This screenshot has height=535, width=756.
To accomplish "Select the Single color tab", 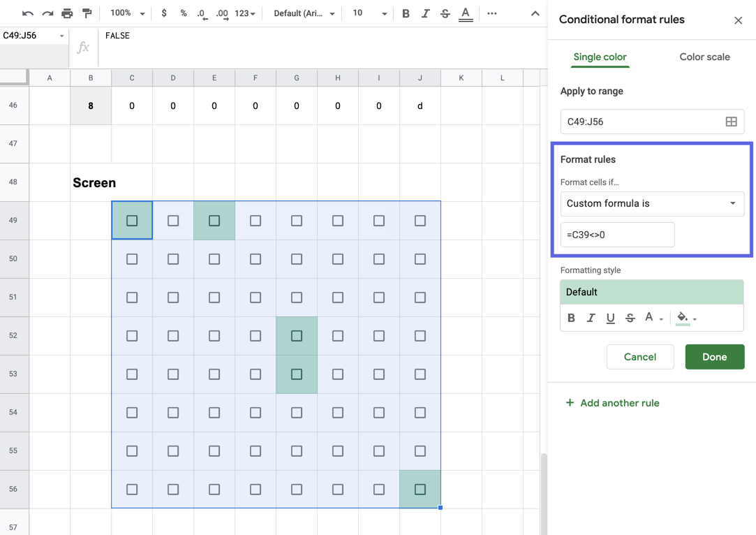I will [600, 57].
